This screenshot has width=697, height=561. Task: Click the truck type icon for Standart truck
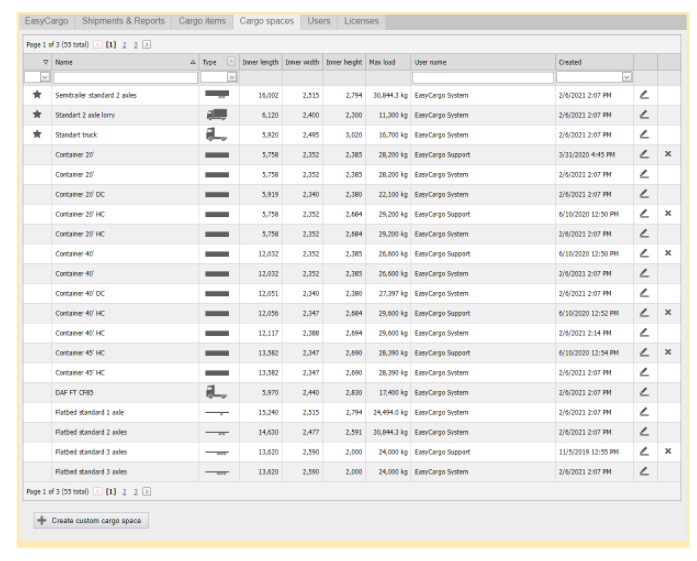[x=216, y=134]
